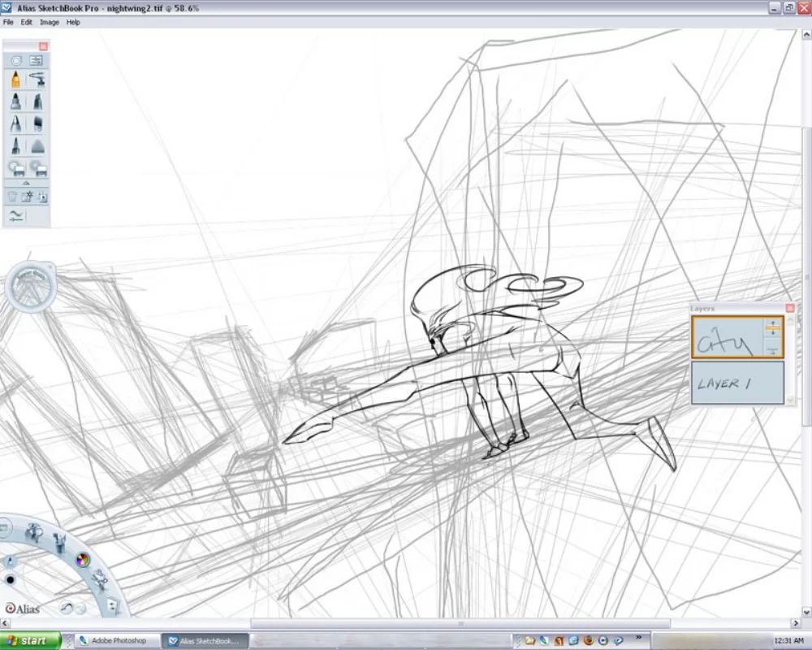Click the undo arrow in lagoon
Image resolution: width=812 pixels, height=650 pixels.
[x=67, y=608]
